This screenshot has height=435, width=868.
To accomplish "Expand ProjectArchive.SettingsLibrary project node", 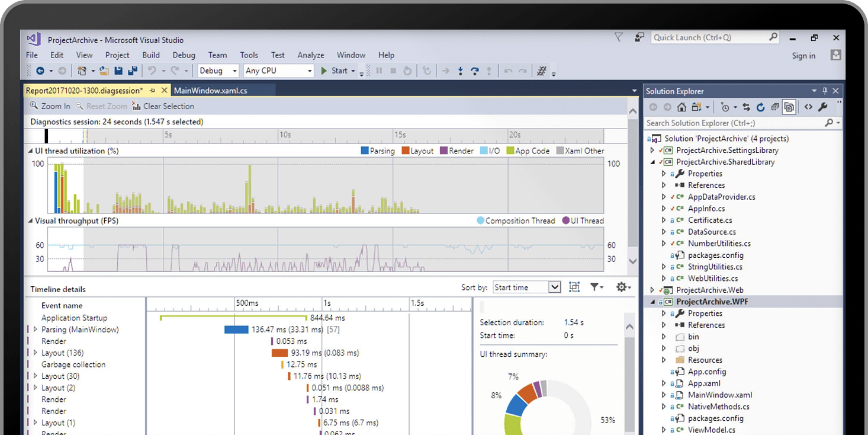I will pyautogui.click(x=652, y=151).
